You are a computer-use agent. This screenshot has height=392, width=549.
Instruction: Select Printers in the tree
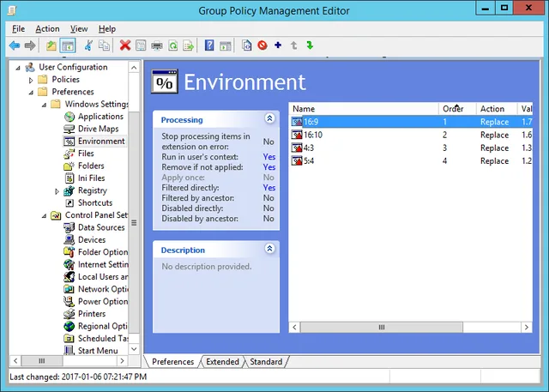coord(92,314)
